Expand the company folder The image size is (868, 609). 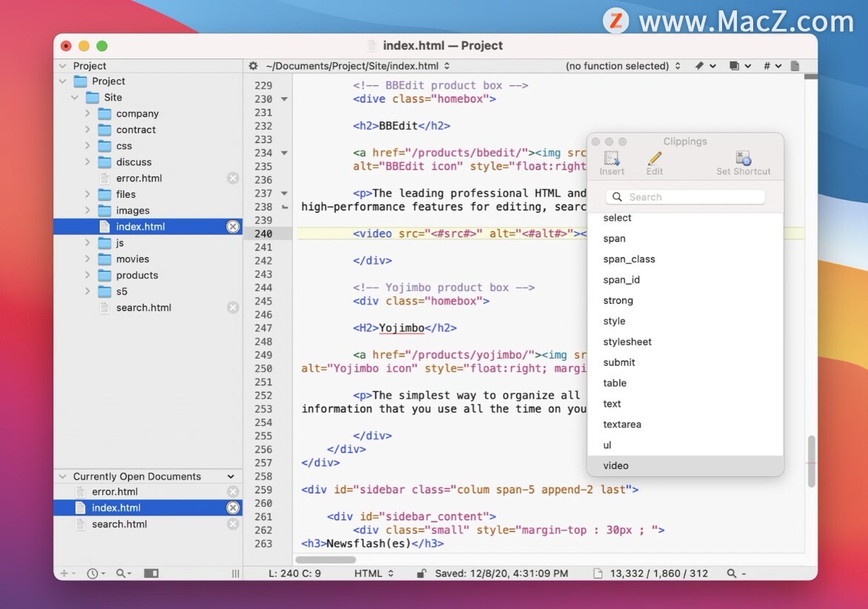tap(87, 113)
